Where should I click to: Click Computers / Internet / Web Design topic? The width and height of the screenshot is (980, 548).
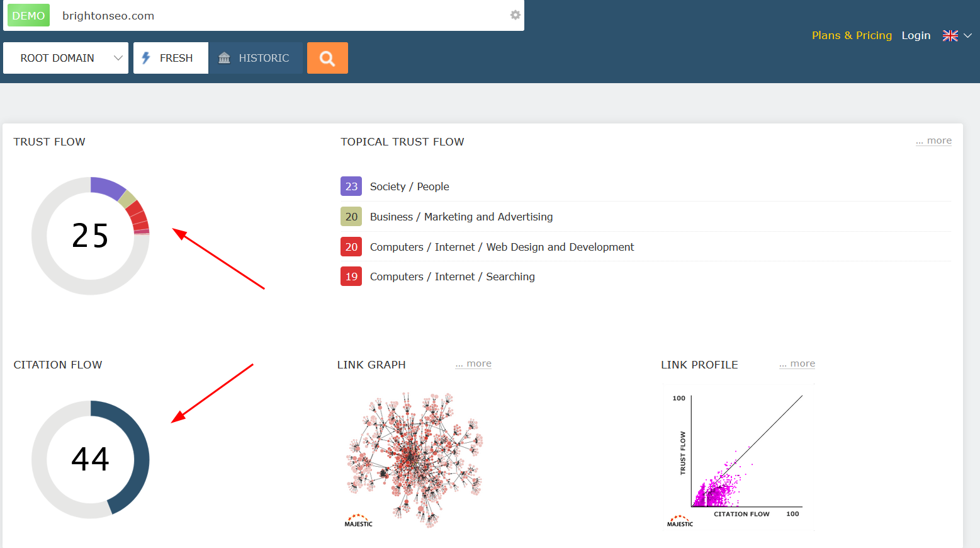pos(502,247)
